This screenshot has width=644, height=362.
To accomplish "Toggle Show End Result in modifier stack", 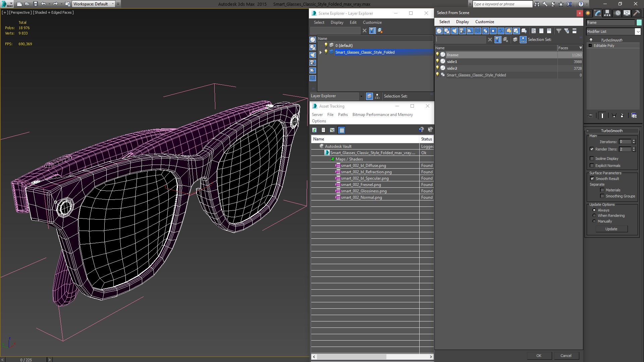I will (602, 116).
